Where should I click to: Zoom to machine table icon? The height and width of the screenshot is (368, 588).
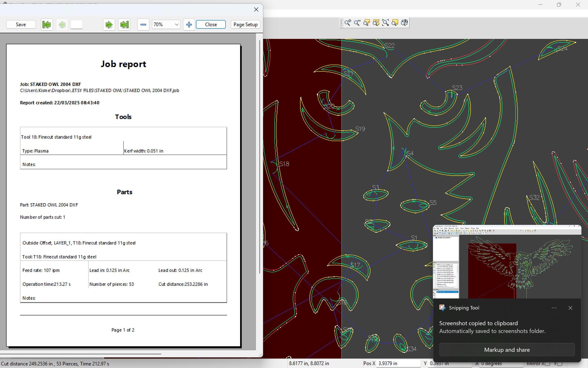coord(405,23)
